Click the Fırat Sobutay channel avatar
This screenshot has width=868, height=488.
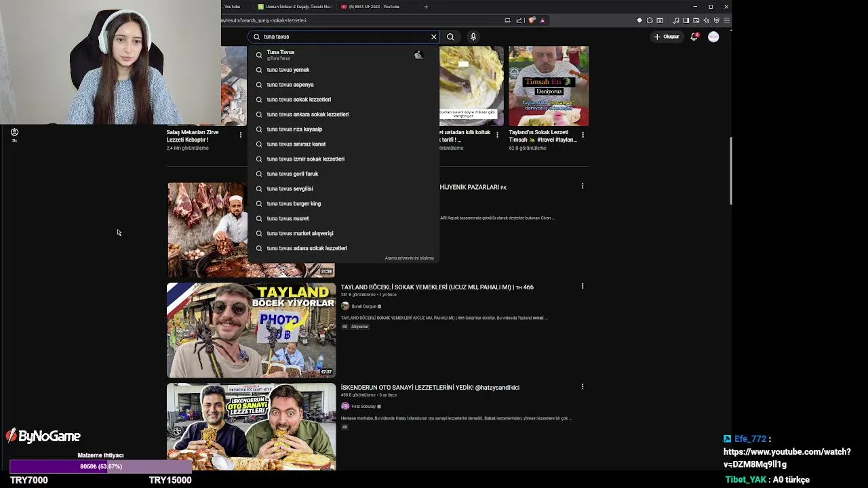click(345, 407)
